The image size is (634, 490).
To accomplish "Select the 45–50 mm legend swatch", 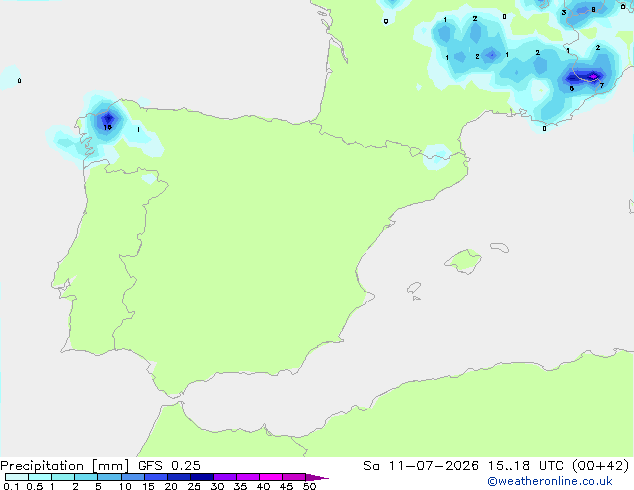I will (x=294, y=477).
